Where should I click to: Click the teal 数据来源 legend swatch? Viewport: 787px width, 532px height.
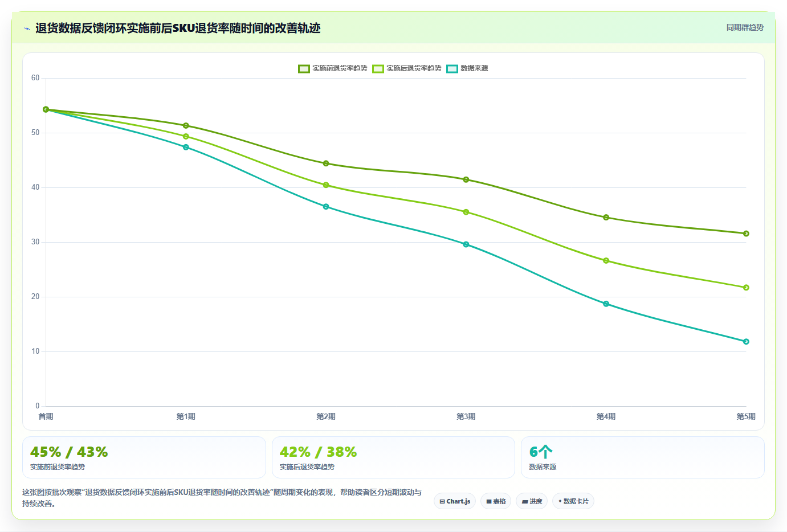452,69
